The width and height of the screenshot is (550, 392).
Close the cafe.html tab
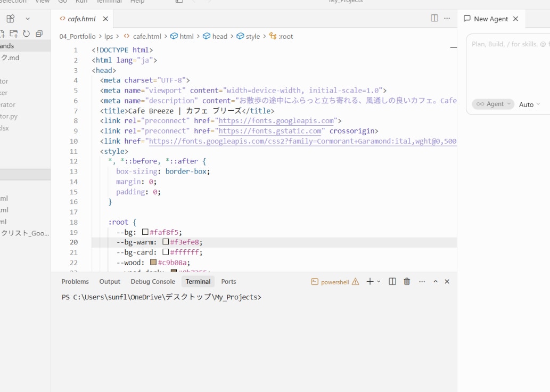105,19
